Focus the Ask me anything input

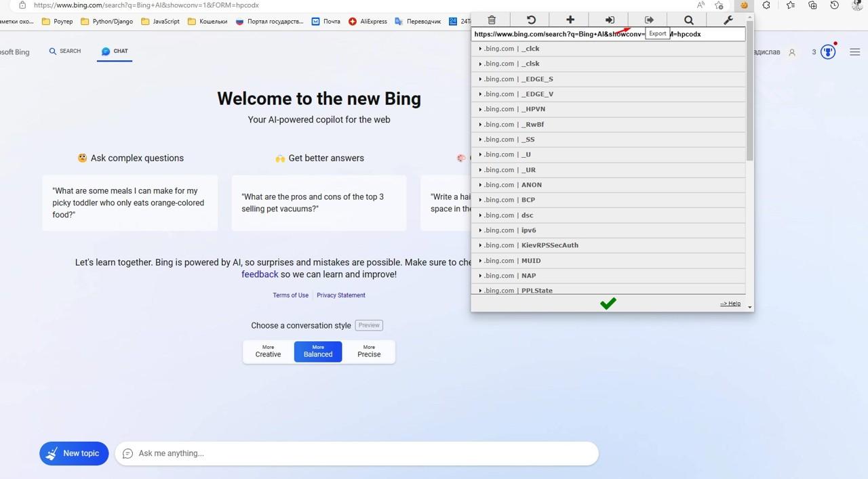click(357, 454)
